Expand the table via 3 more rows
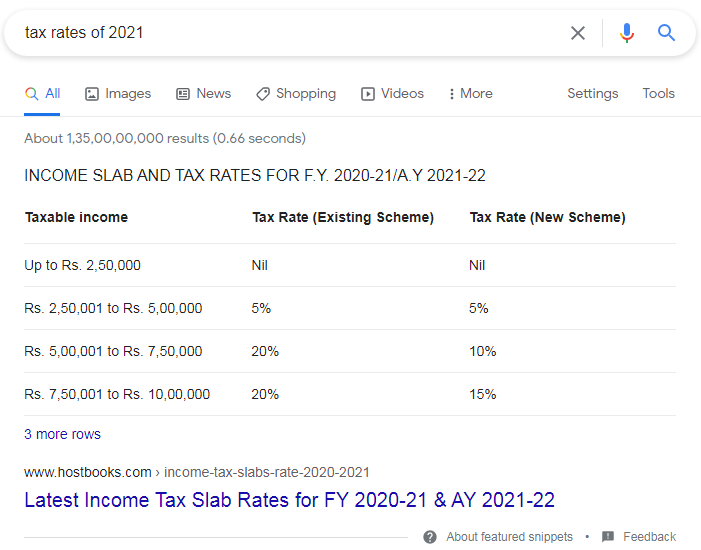The width and height of the screenshot is (701, 550). coord(62,434)
